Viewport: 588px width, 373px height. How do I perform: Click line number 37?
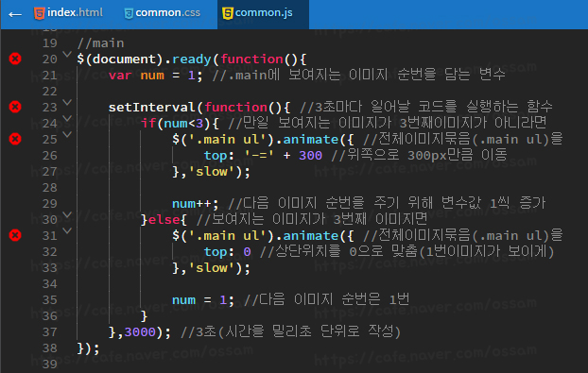coord(50,332)
